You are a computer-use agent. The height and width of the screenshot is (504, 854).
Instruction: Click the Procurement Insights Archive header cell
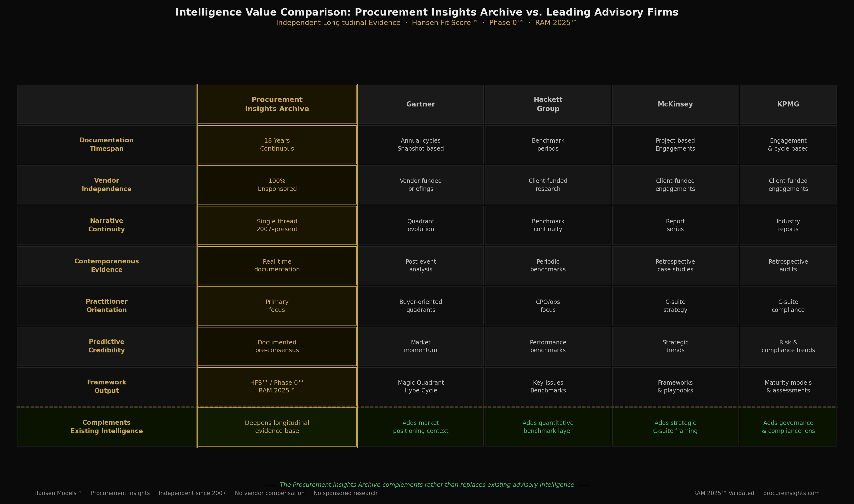(x=277, y=104)
